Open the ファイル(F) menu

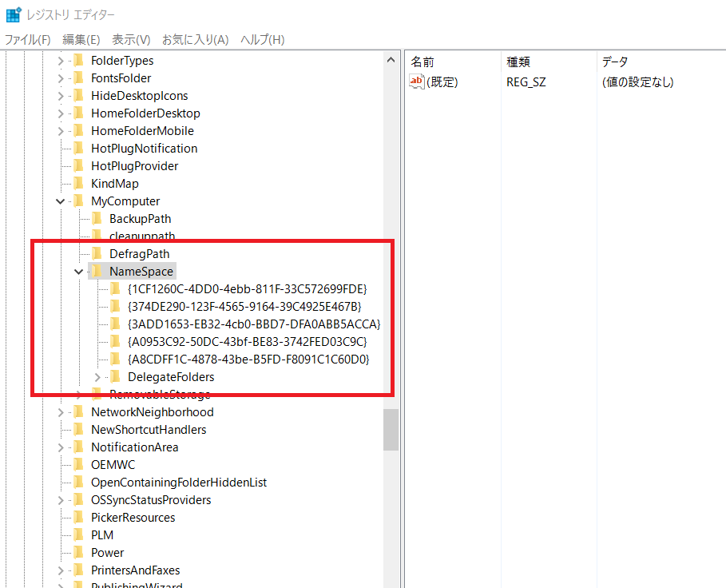click(27, 40)
